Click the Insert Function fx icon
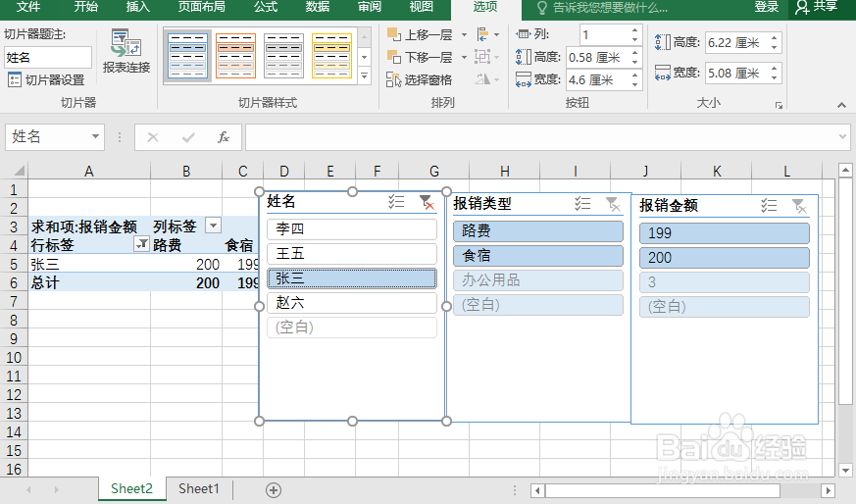Image resolution: width=856 pixels, height=504 pixels. click(224, 137)
